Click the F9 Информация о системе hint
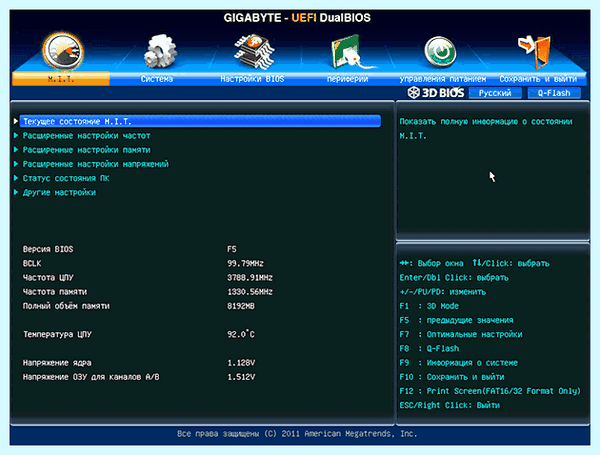 (x=458, y=362)
